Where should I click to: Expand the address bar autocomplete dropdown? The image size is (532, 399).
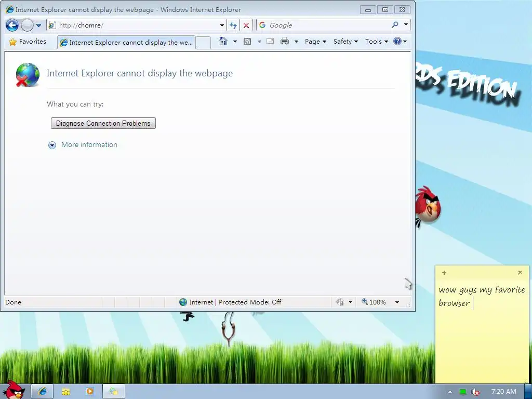(x=222, y=25)
